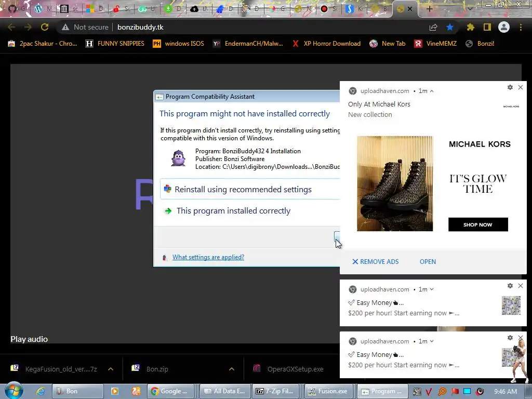The height and width of the screenshot is (399, 532).
Task: Open the Windows Start menu orb
Action: (x=14, y=391)
